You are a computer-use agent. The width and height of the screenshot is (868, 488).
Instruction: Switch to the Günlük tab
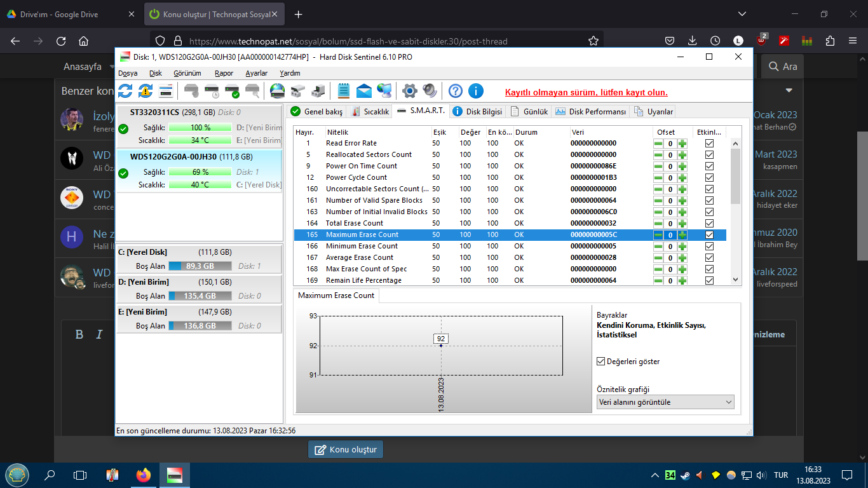point(529,112)
